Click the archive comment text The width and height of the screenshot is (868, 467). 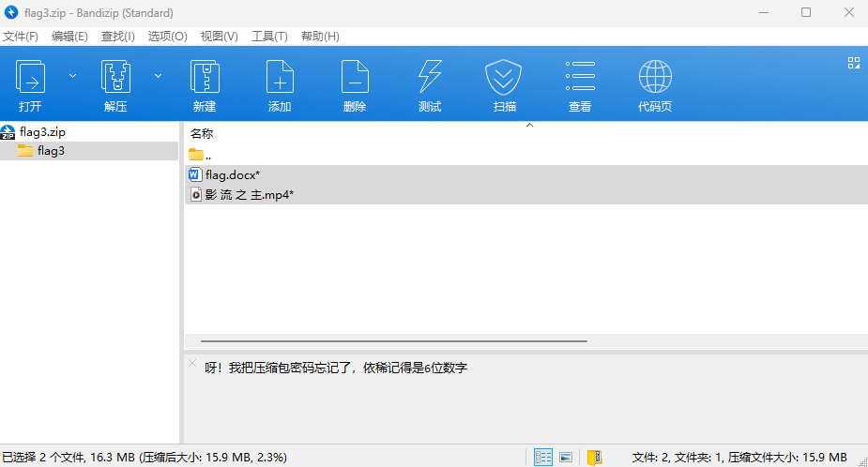pyautogui.click(x=336, y=368)
